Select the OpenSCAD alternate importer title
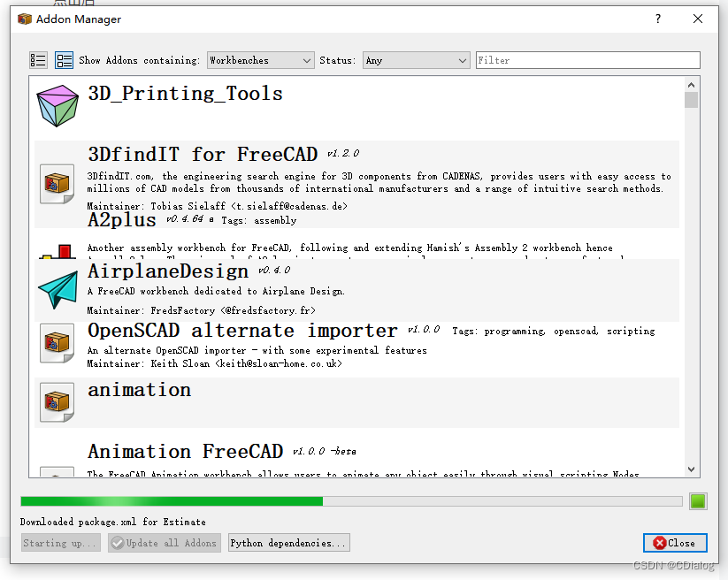This screenshot has width=728, height=580. 242,331
